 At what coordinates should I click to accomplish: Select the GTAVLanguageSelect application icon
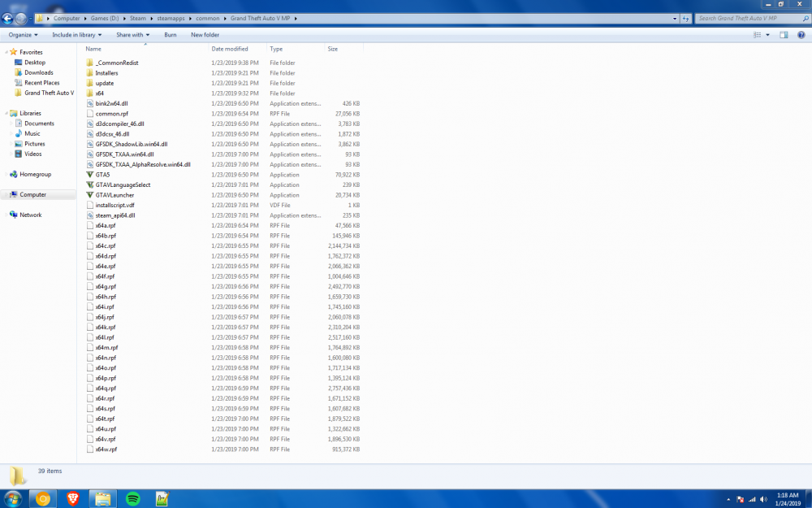(89, 185)
